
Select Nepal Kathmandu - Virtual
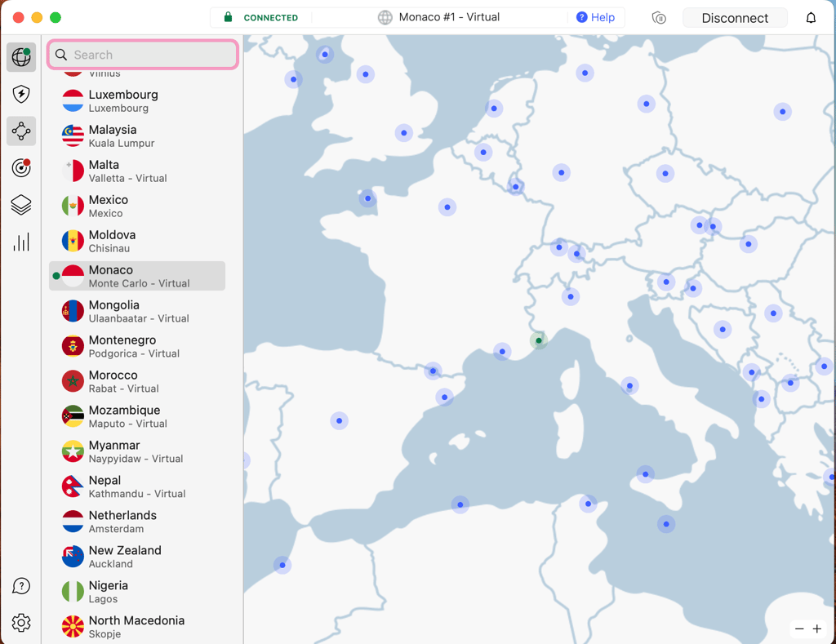137,486
